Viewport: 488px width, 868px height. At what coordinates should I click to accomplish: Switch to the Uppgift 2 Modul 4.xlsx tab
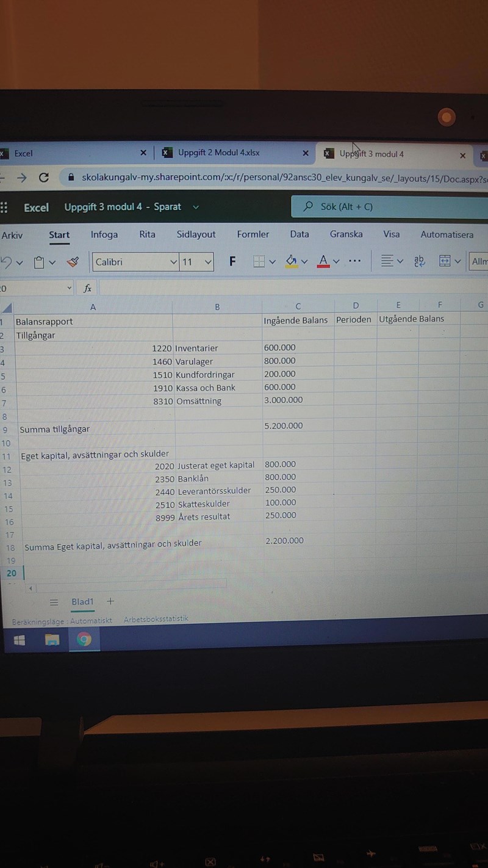tap(218, 153)
